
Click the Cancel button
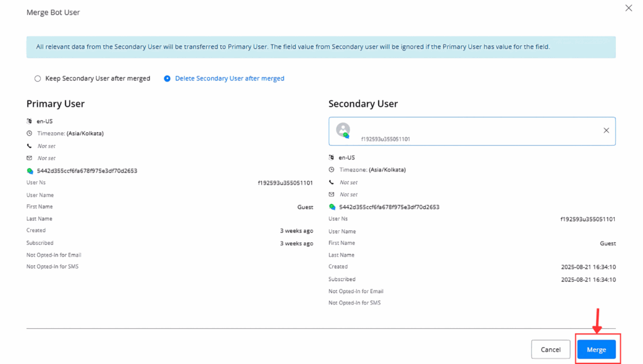coord(550,350)
